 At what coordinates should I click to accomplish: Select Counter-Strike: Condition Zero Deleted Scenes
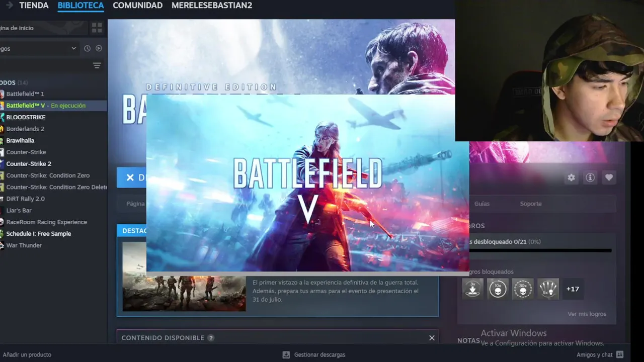pos(53,187)
